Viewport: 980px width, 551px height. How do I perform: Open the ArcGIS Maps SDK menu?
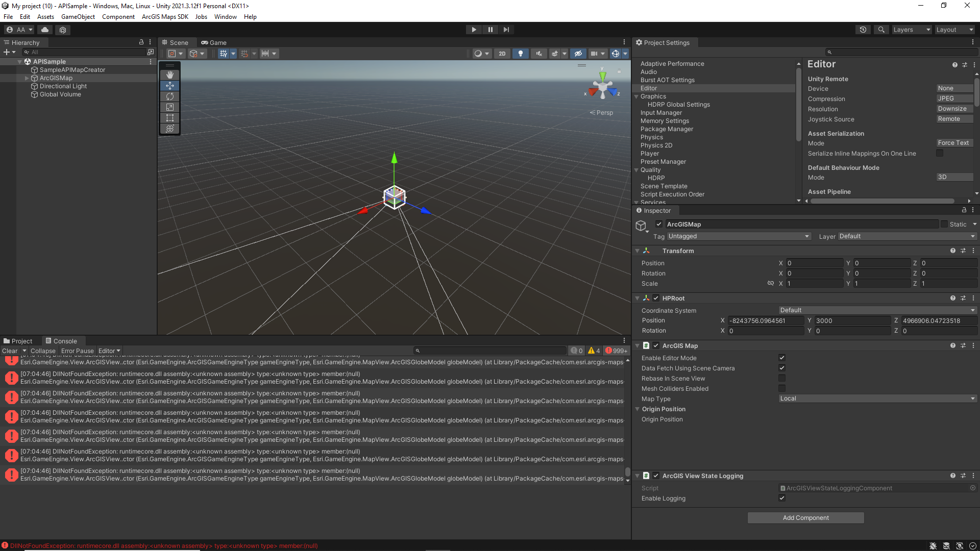click(165, 17)
